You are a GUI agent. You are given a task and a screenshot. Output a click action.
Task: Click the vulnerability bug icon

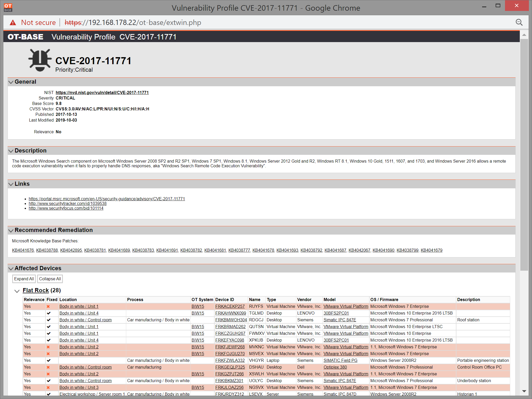(x=40, y=60)
